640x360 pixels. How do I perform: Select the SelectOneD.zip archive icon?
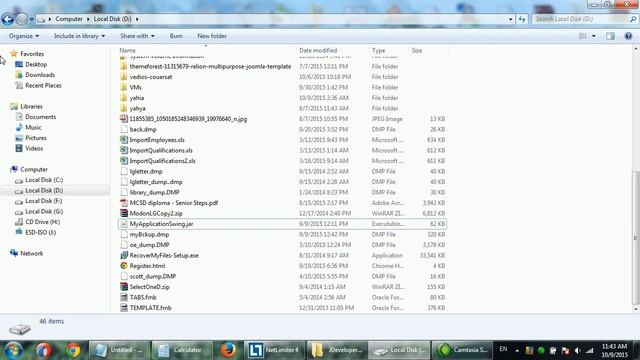[124, 287]
